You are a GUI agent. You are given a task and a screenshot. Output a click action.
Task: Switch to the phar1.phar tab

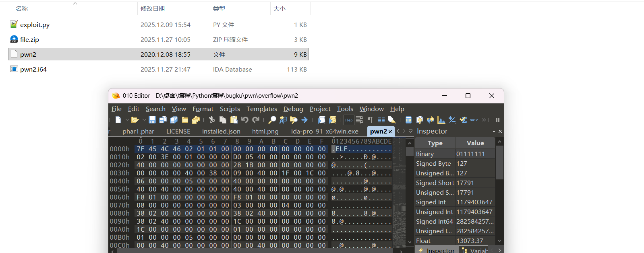(138, 132)
